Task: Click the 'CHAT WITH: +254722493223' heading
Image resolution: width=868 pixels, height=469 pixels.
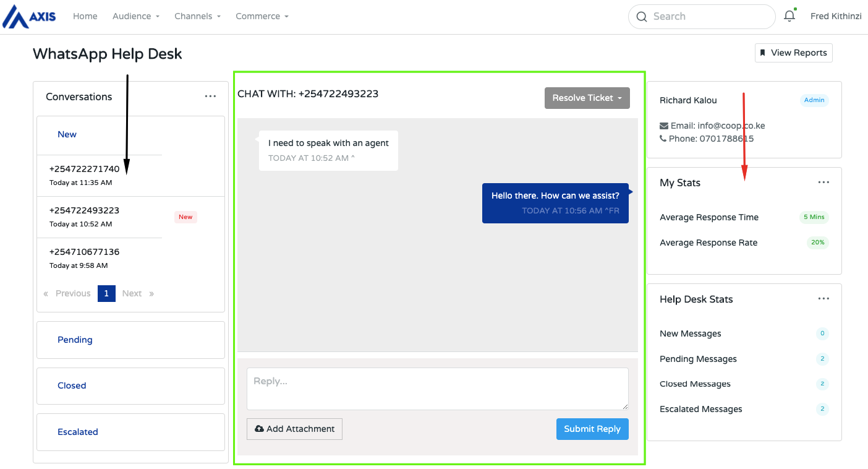Action: tap(308, 94)
